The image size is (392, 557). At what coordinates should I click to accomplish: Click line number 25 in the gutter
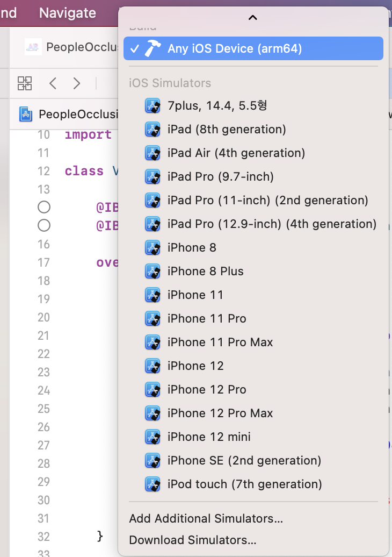point(43,409)
